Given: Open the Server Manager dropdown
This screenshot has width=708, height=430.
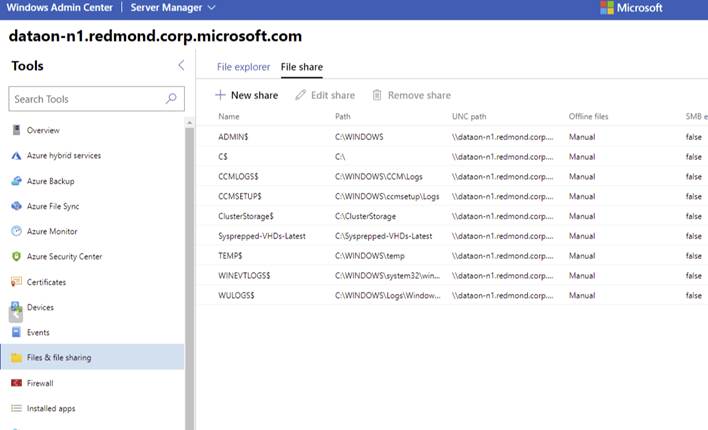Looking at the screenshot, I should 172,8.
